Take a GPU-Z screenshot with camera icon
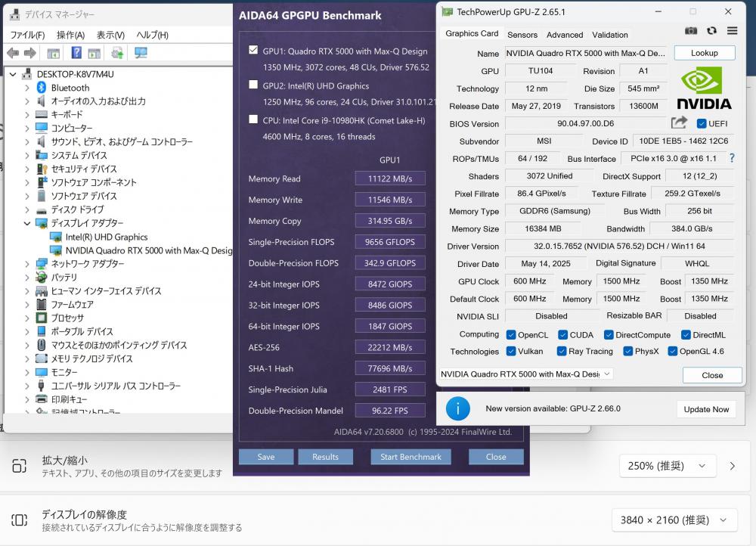This screenshot has height=546, width=756. click(x=691, y=31)
